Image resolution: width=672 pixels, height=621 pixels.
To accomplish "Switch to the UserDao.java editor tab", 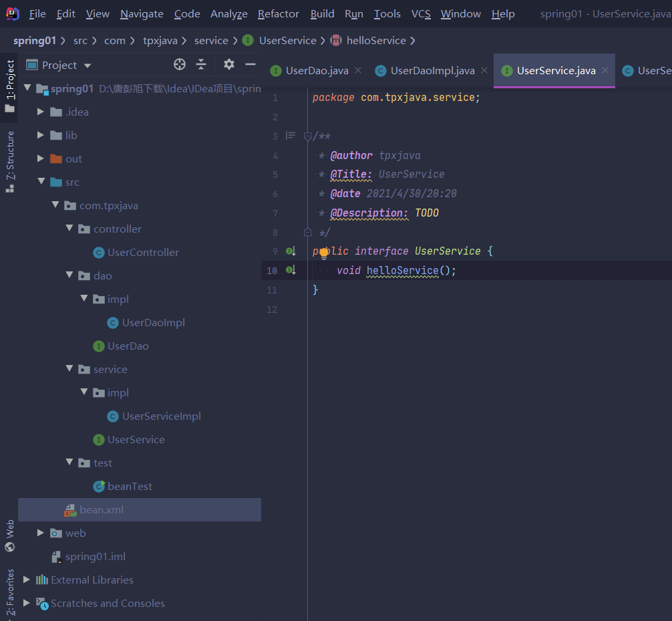I will (316, 70).
